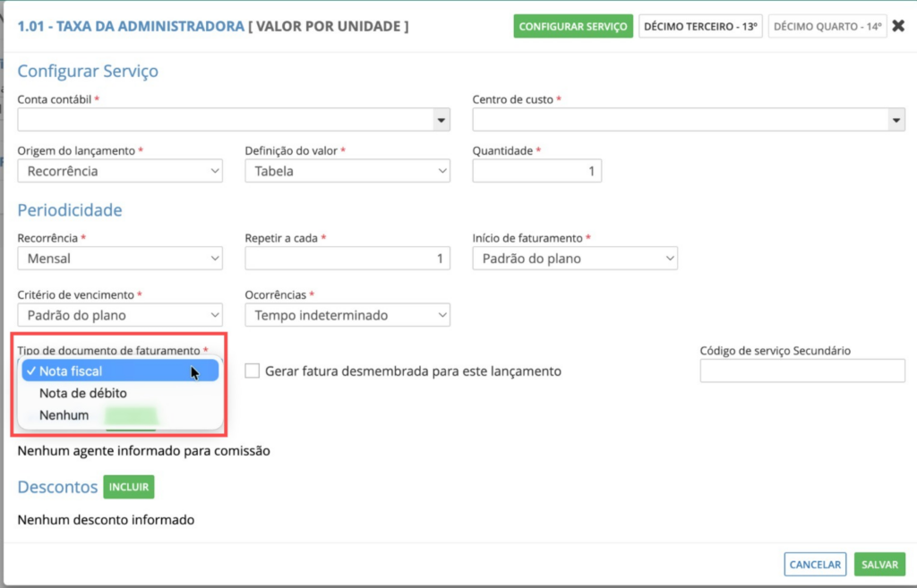Screen dimensions: 917x588
Task: Select Nenhum in document type list
Action: 64,415
